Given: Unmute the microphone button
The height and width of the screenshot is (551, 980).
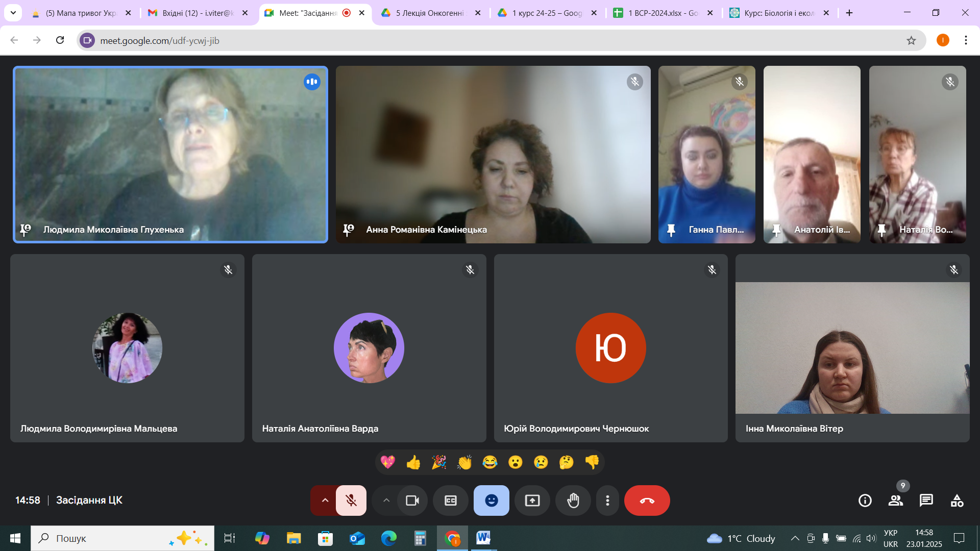Looking at the screenshot, I should pyautogui.click(x=351, y=500).
